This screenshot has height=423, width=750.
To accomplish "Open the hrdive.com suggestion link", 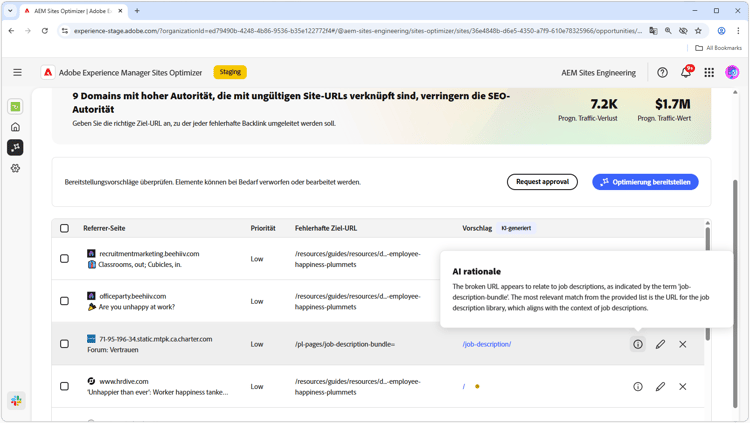I will [x=463, y=386].
